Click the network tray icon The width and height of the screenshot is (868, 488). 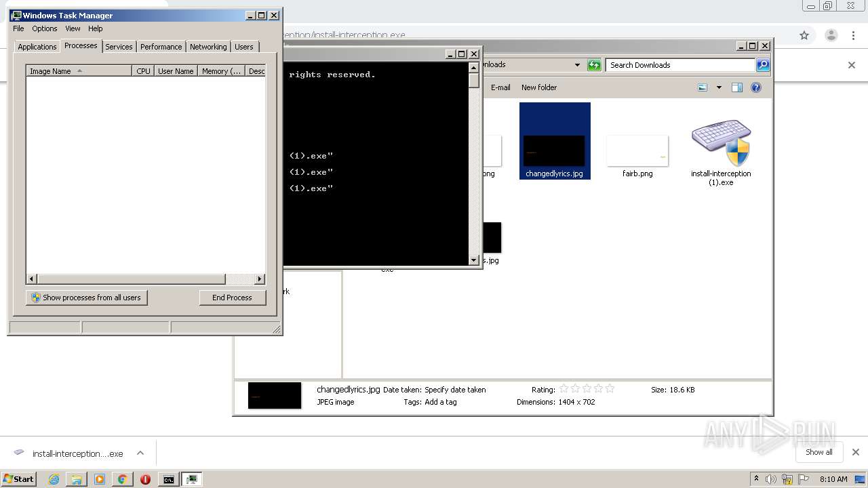pos(787,479)
